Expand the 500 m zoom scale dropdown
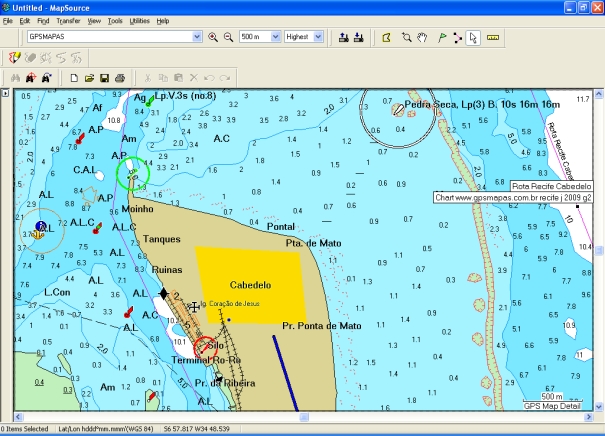605x436 pixels. (274, 37)
